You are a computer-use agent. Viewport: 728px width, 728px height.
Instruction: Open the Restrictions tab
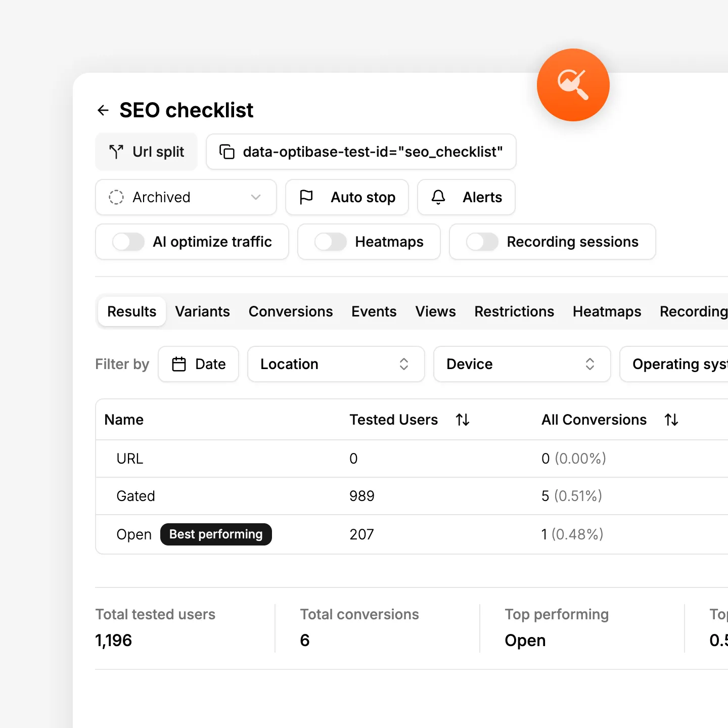(514, 311)
